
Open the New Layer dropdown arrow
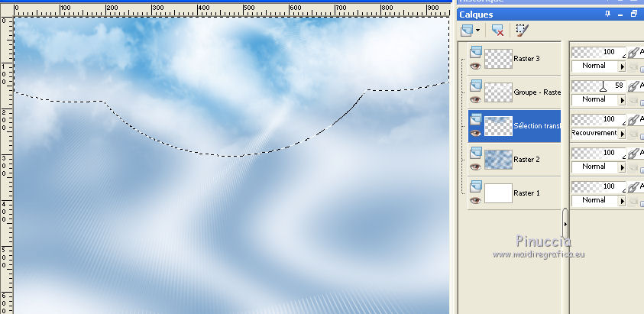(477, 31)
